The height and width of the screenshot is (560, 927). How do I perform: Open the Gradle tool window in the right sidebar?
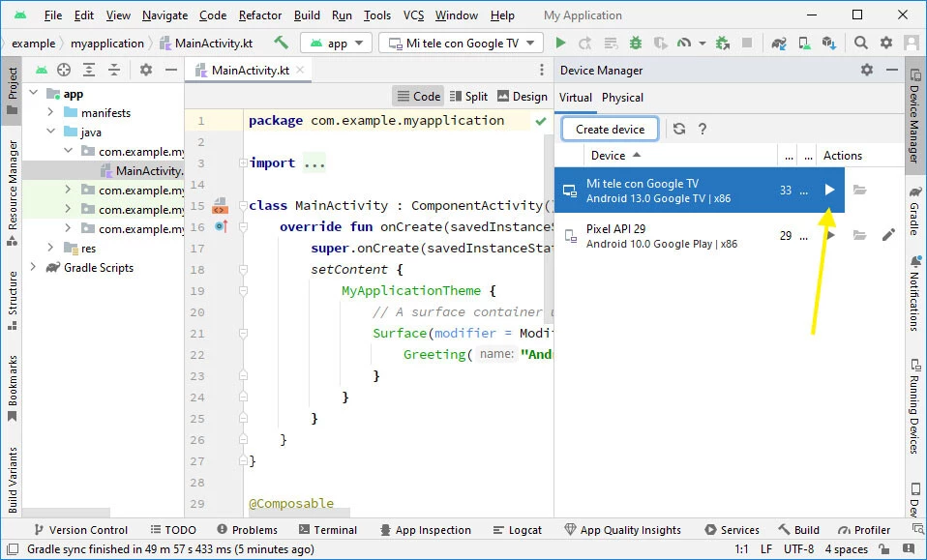pyautogui.click(x=915, y=210)
